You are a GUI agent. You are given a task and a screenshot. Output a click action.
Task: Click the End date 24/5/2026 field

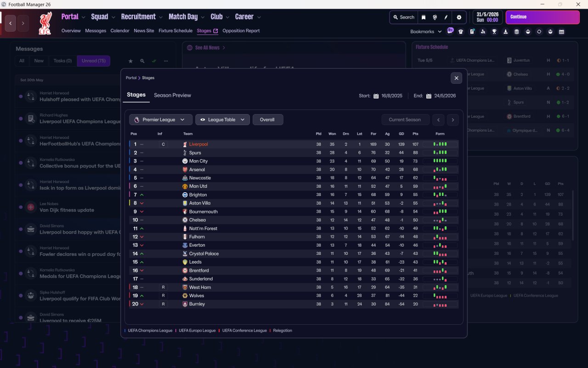click(445, 96)
